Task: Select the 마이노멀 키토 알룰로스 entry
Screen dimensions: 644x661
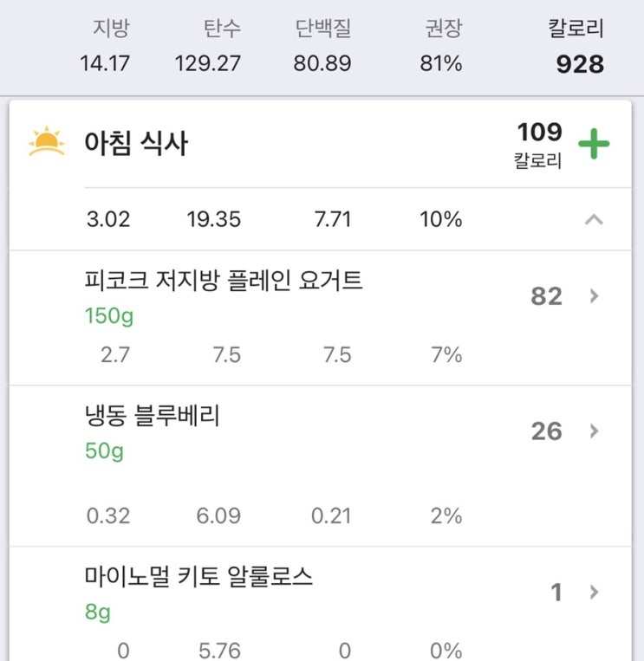Action: point(198,576)
